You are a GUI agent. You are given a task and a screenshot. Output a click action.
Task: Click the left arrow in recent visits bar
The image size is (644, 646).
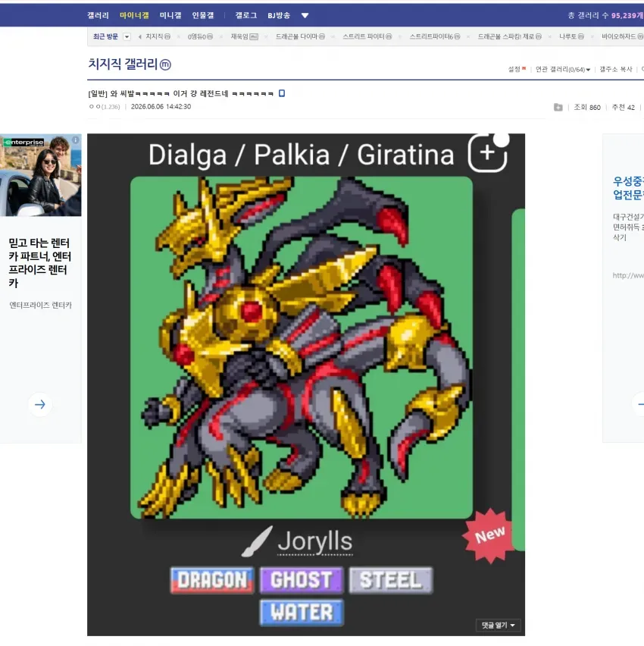(x=140, y=36)
